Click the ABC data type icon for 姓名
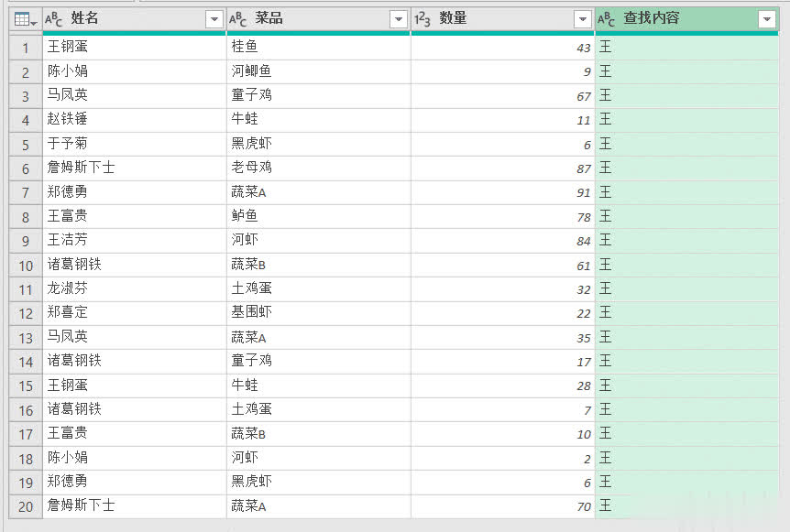790x532 pixels. tap(54, 19)
